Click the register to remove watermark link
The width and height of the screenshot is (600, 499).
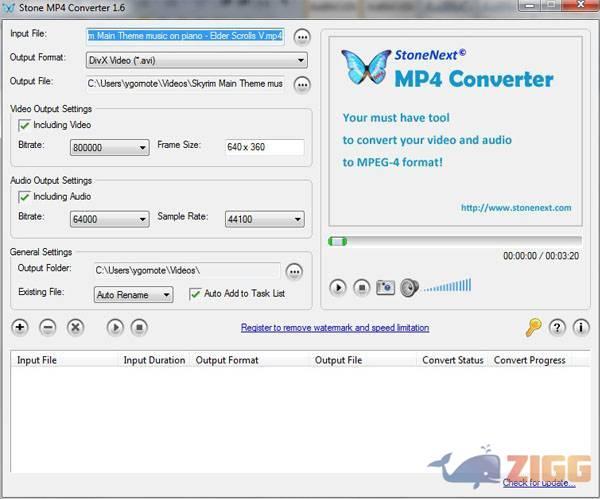[335, 328]
